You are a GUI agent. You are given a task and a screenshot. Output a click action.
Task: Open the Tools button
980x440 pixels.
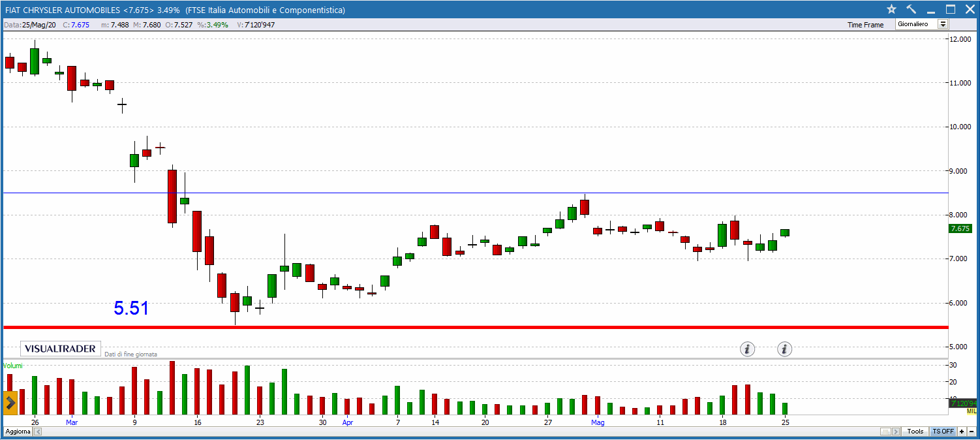(915, 432)
